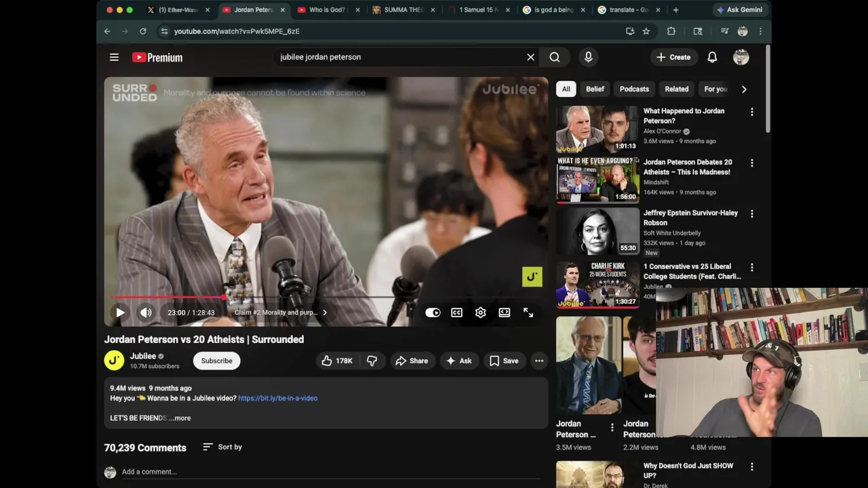The image size is (868, 488).
Task: Select the For you filter chip
Action: [x=715, y=89]
